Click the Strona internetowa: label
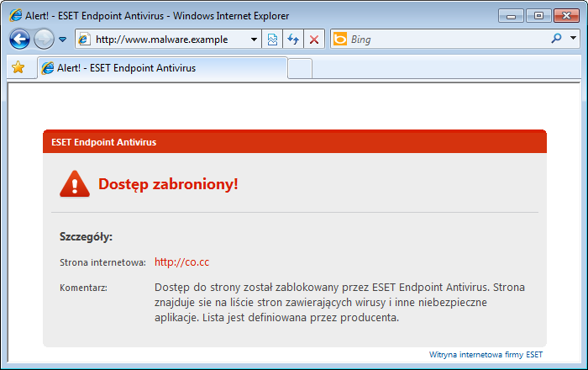Screen dimensions: 588x370 coord(102,262)
